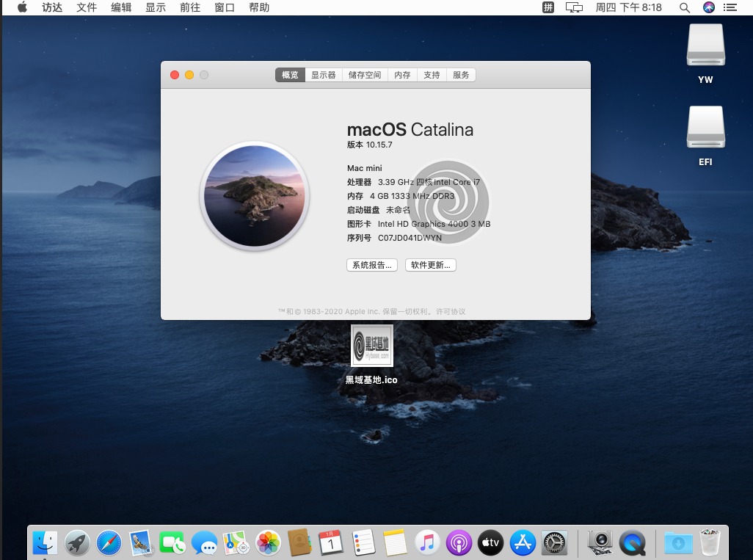Click the 内存 4 GB 1333 MHz DDR3 line
This screenshot has width=753, height=560.
click(401, 196)
